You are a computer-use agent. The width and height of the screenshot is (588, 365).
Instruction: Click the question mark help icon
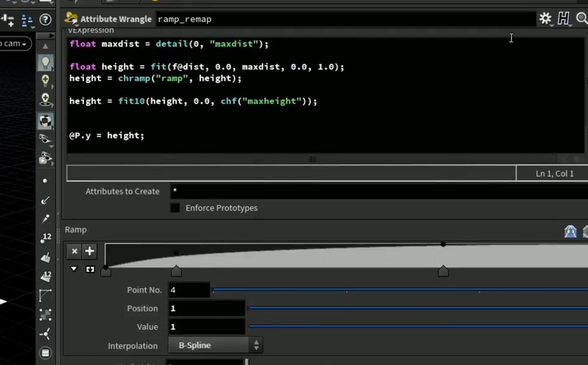45,20
